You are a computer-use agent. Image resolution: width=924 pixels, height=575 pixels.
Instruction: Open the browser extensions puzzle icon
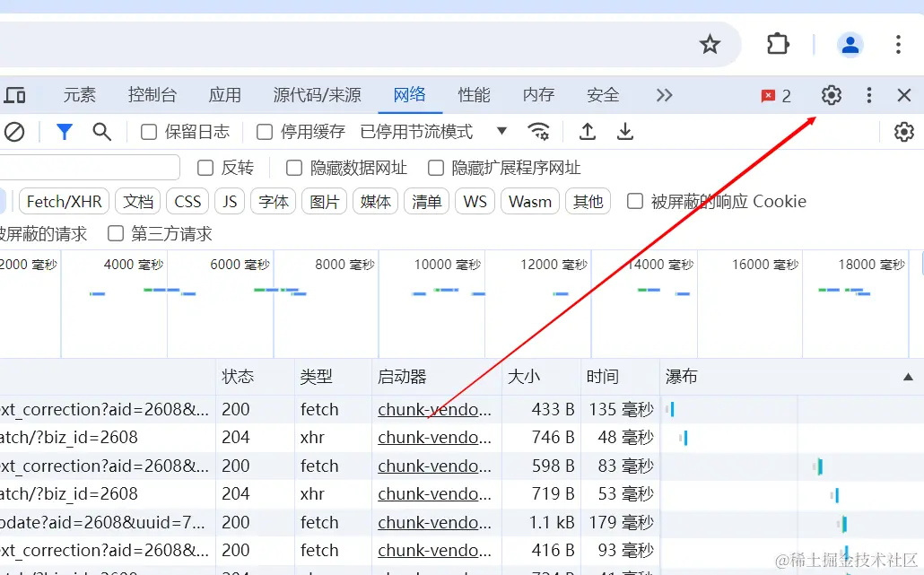(778, 44)
